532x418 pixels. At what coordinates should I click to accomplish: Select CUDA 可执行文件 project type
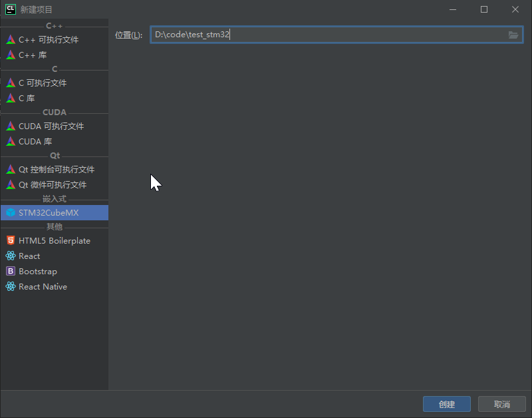(55, 126)
